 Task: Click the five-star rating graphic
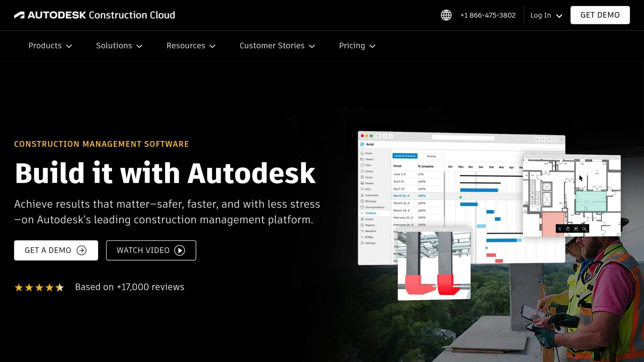click(39, 287)
